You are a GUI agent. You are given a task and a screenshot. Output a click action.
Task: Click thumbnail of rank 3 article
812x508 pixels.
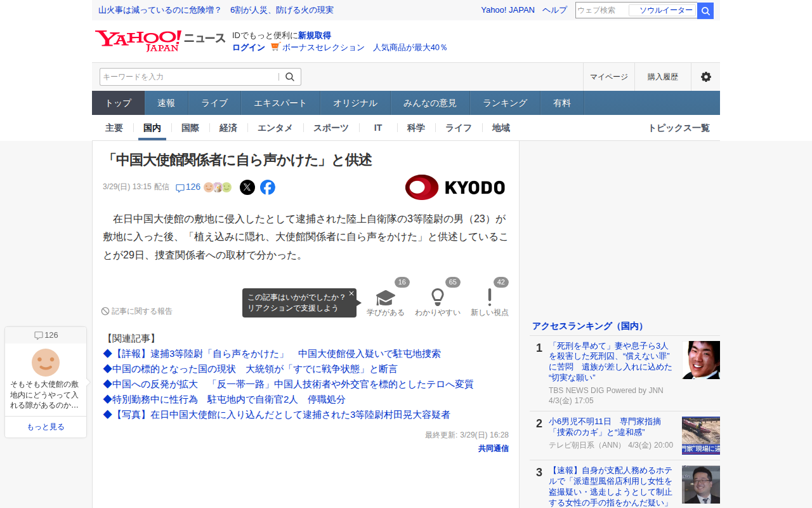(701, 485)
